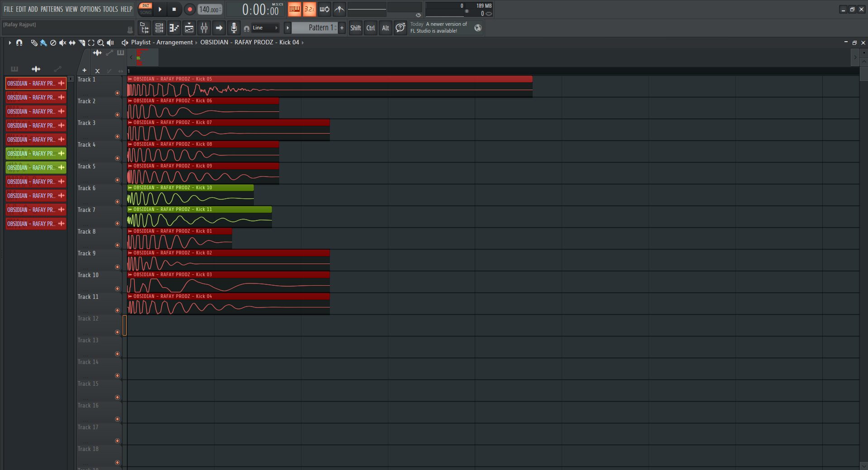Select the Mute tool in playlist toolbar
The height and width of the screenshot is (470, 868).
click(x=62, y=43)
